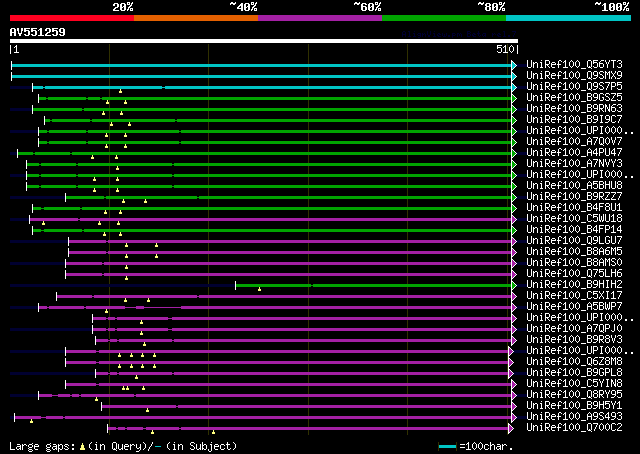This screenshot has height=454, width=640.
Task: Click the =100char. scale legend
Action: pos(476,446)
